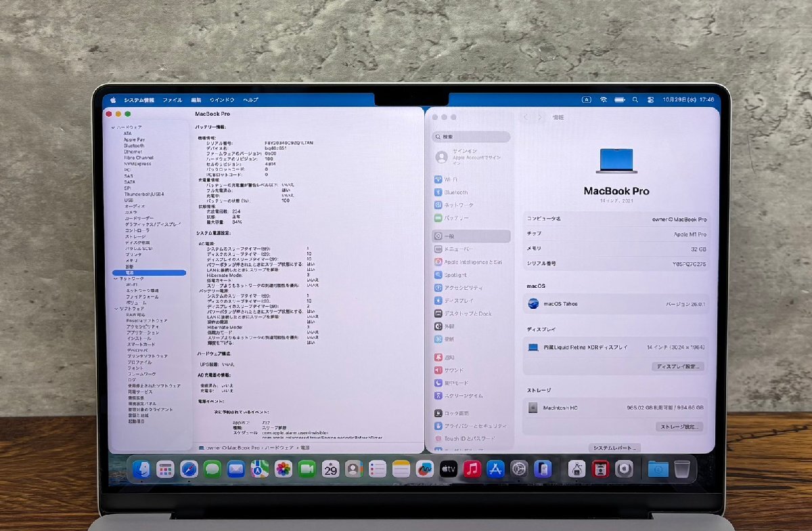
Task: Open the Photos app in Dock
Action: click(x=284, y=469)
